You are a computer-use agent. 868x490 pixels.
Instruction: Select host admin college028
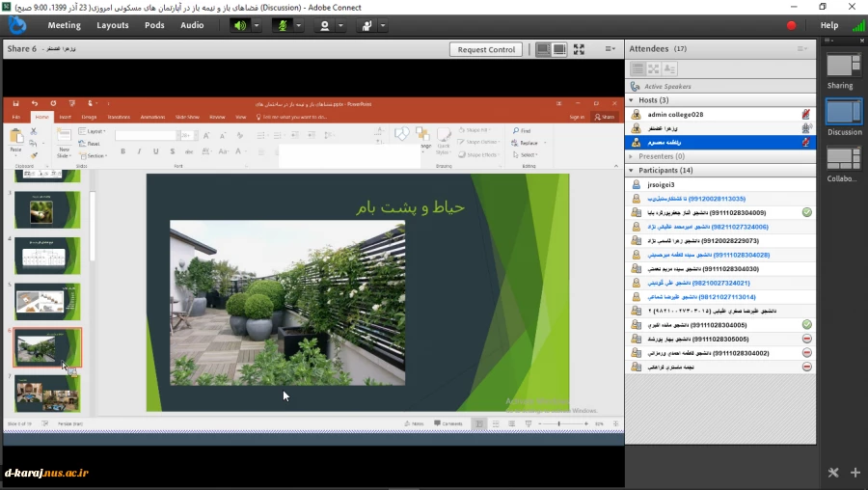pyautogui.click(x=720, y=114)
